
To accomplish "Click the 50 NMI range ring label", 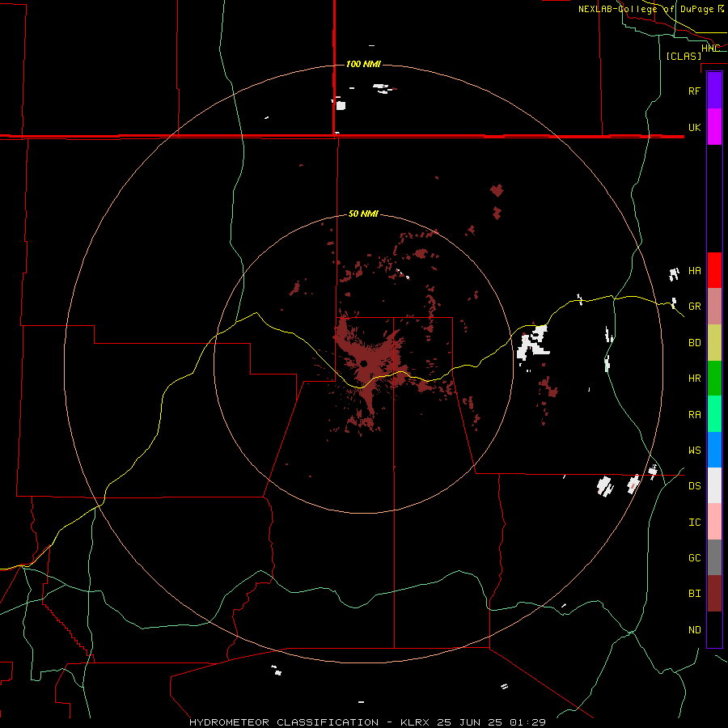I will 363,214.
